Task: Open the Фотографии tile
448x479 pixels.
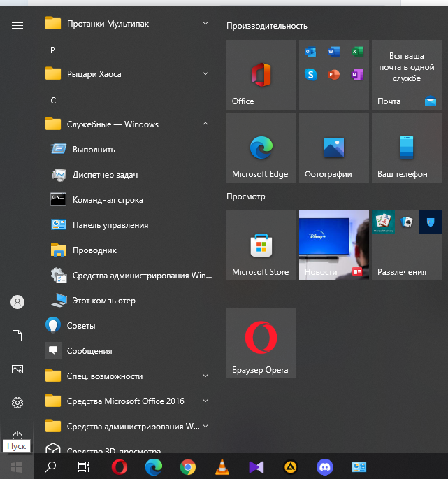Action: pos(334,148)
